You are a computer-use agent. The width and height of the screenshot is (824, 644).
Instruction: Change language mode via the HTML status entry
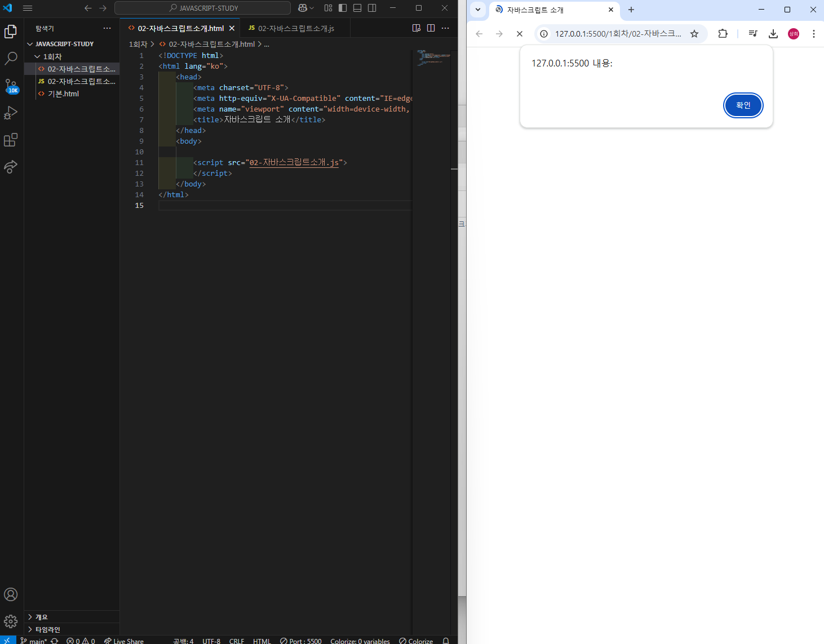click(x=262, y=641)
